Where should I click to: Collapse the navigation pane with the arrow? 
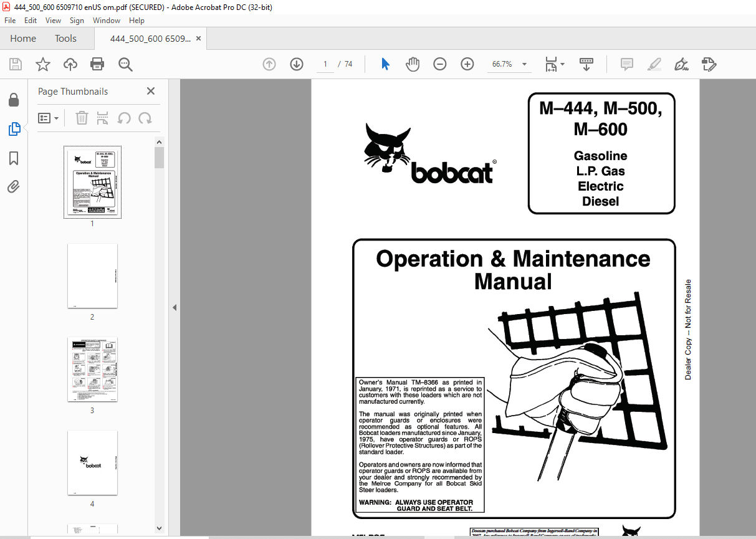tap(175, 307)
